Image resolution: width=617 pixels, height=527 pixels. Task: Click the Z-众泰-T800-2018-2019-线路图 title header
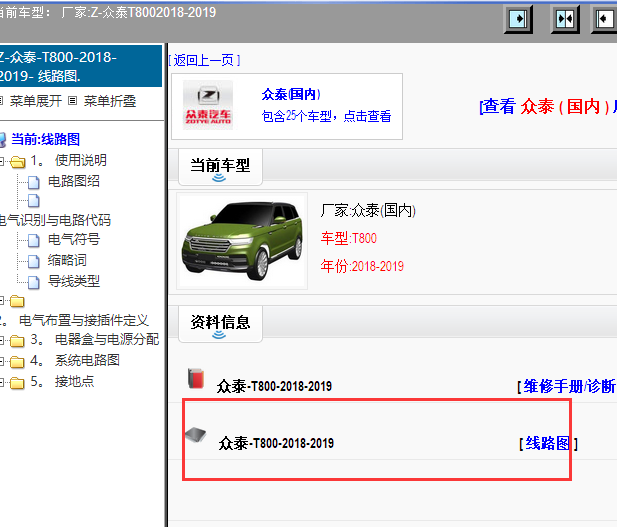tap(81, 66)
